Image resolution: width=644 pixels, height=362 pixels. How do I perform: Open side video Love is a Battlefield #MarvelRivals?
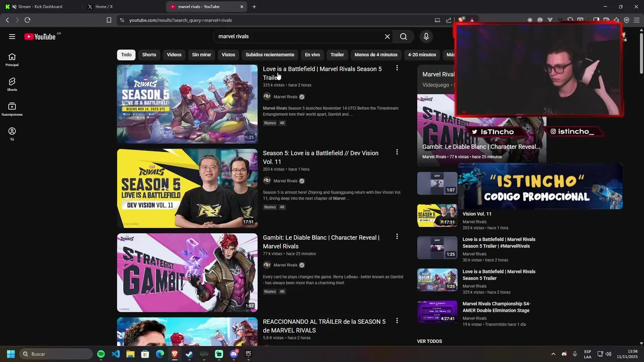pyautogui.click(x=499, y=242)
